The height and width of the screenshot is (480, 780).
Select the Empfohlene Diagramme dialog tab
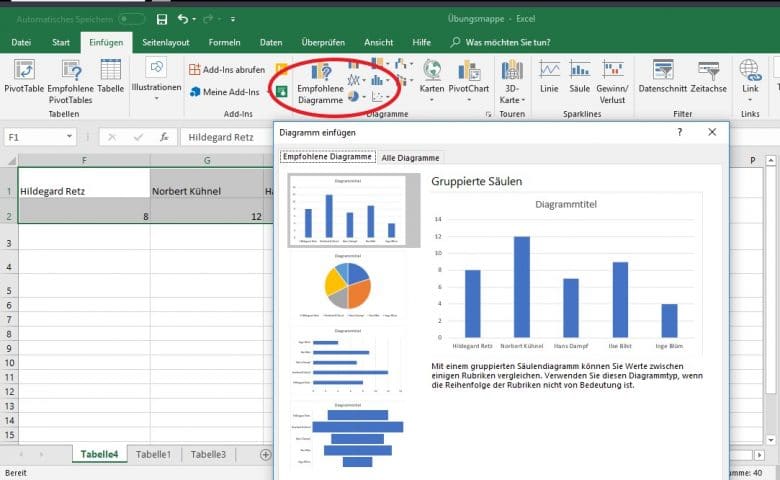(328, 157)
